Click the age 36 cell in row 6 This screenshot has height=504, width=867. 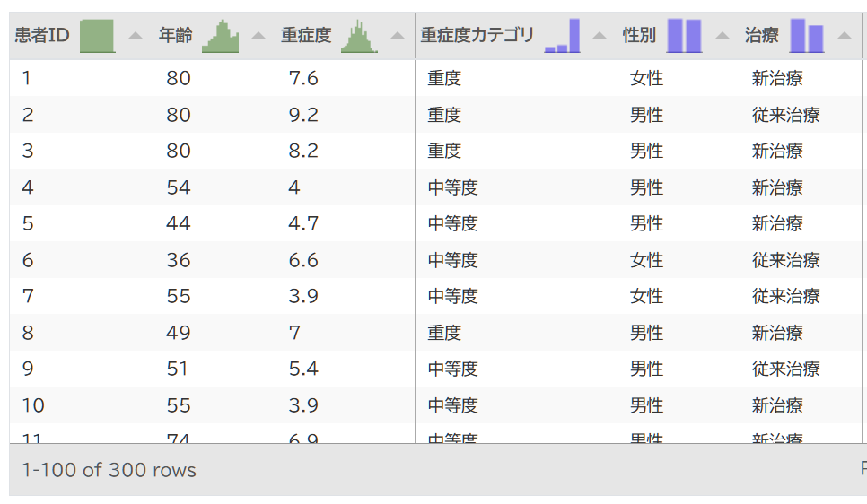pos(179,260)
